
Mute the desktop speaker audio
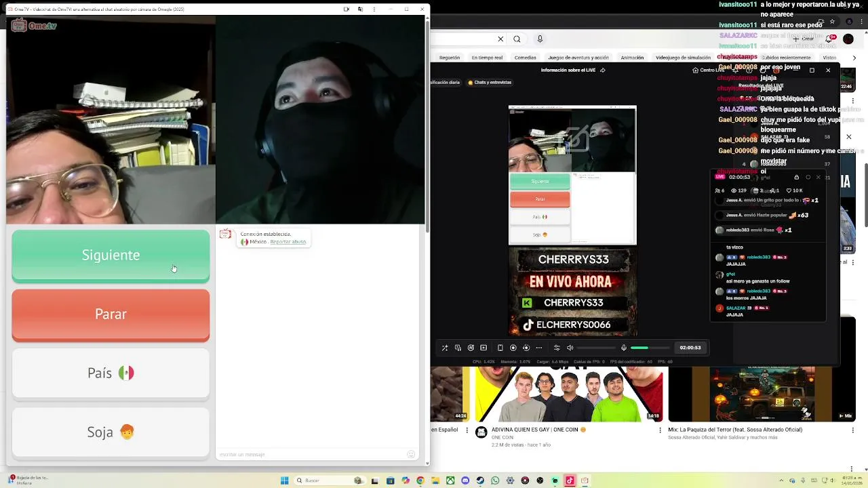570,348
